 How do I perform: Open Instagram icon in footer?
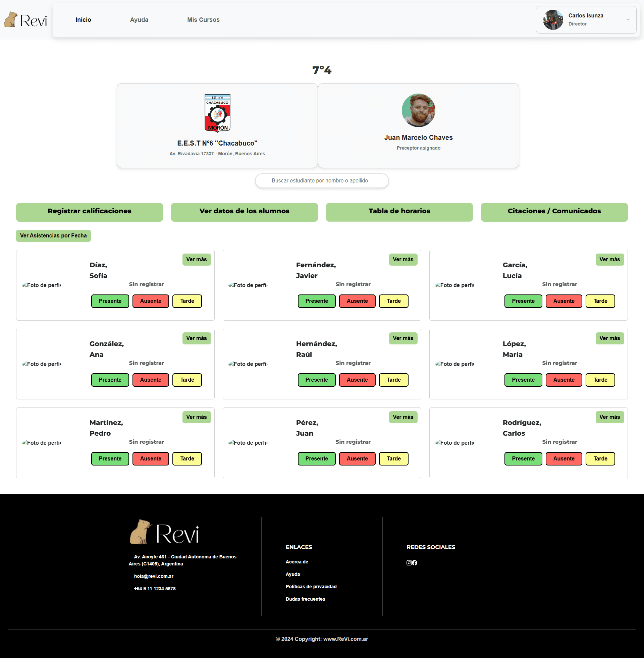tap(409, 563)
